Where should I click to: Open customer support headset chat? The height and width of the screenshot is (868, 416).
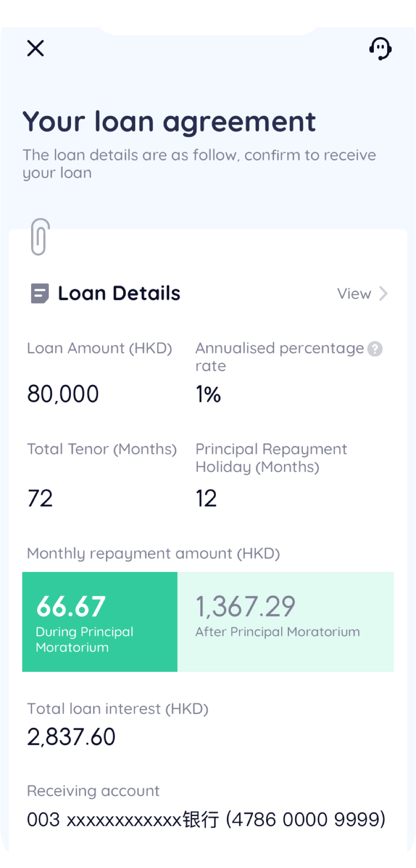point(380,49)
